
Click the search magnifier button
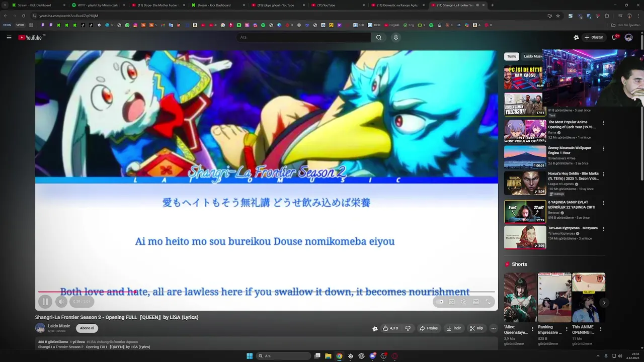click(x=379, y=37)
